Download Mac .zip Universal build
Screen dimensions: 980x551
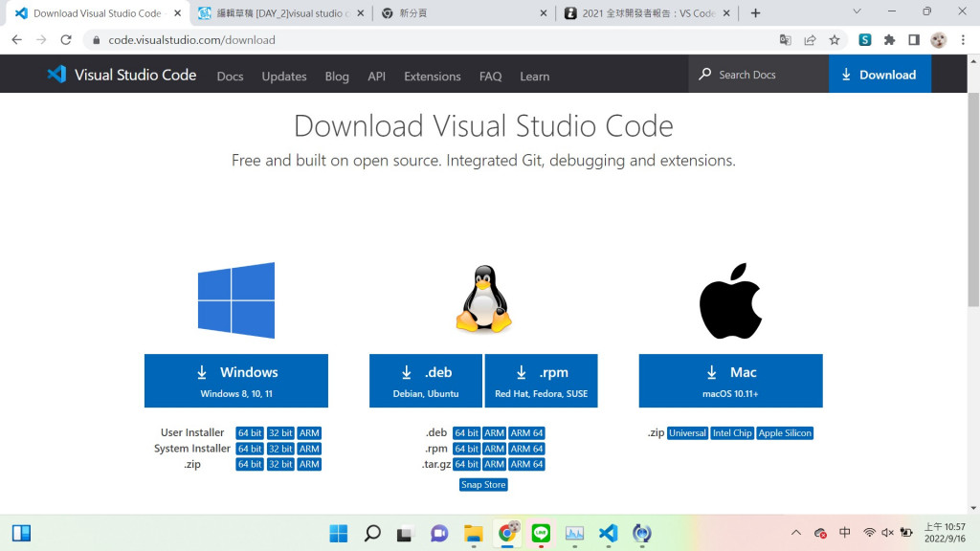point(687,433)
